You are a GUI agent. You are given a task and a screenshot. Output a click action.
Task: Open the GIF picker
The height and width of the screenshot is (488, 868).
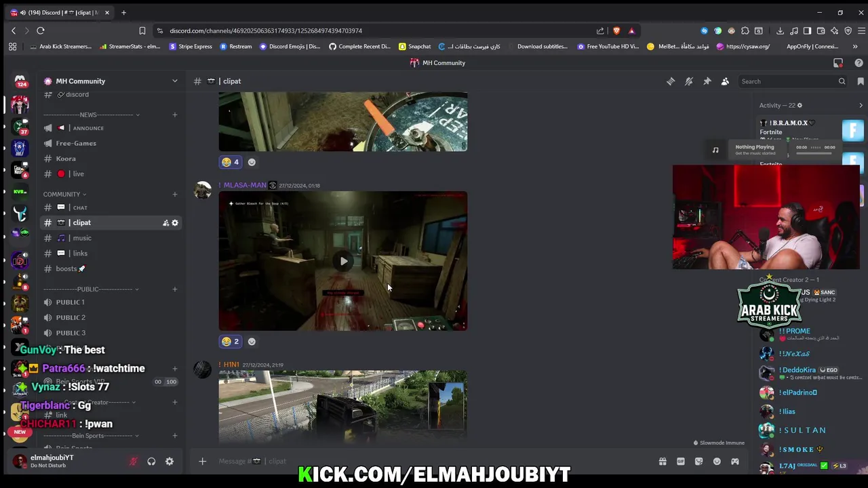(x=681, y=462)
